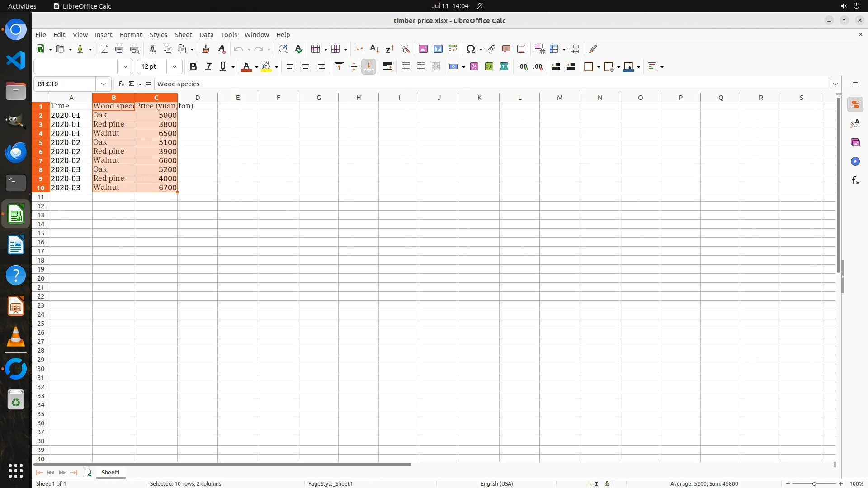This screenshot has width=868, height=488.
Task: Insert a chart using toolbar icon
Action: point(438,49)
